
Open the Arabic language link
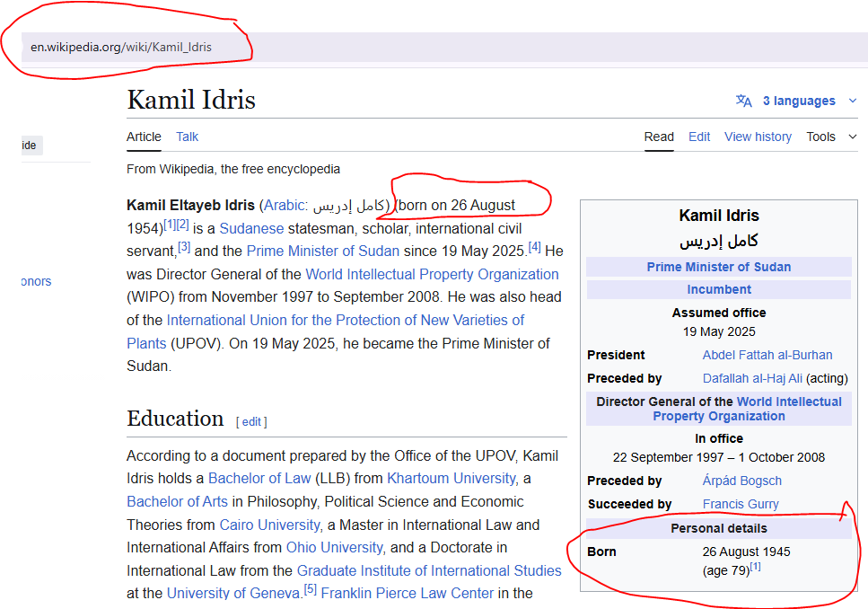pos(285,205)
